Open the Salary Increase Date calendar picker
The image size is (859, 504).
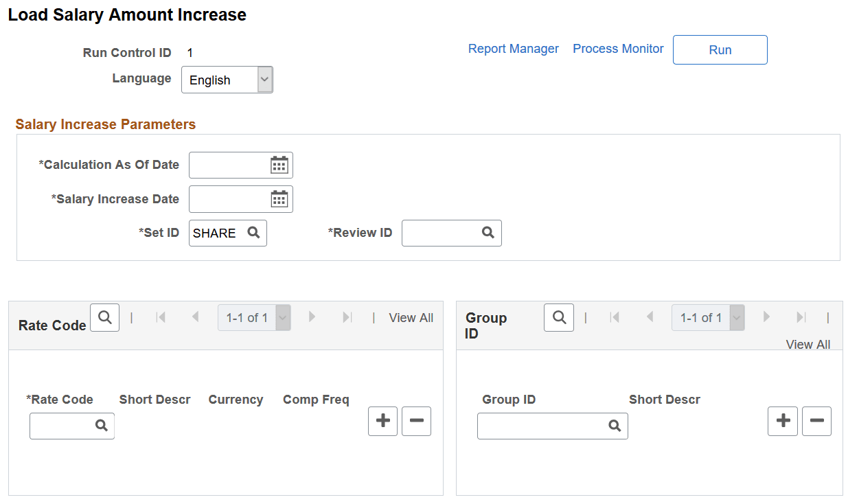[x=279, y=199]
